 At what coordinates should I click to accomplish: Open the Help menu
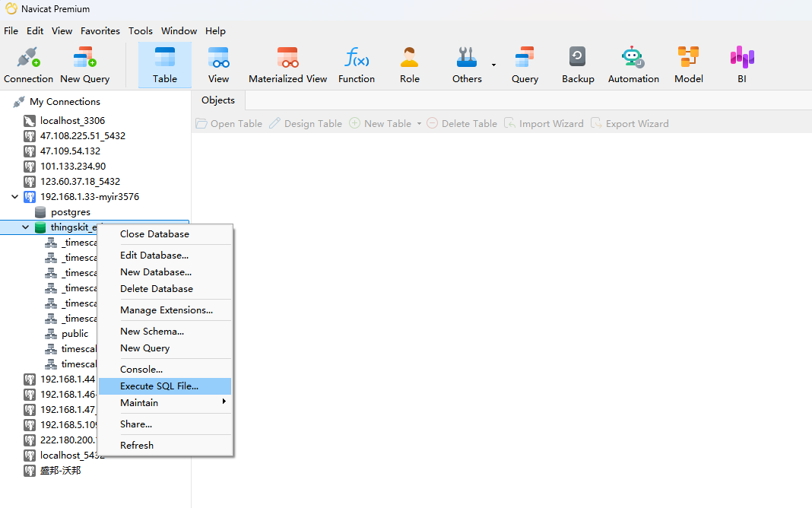click(x=215, y=31)
